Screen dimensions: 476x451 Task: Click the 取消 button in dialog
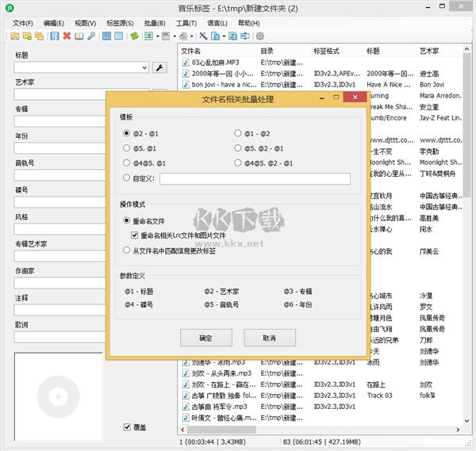click(x=270, y=338)
